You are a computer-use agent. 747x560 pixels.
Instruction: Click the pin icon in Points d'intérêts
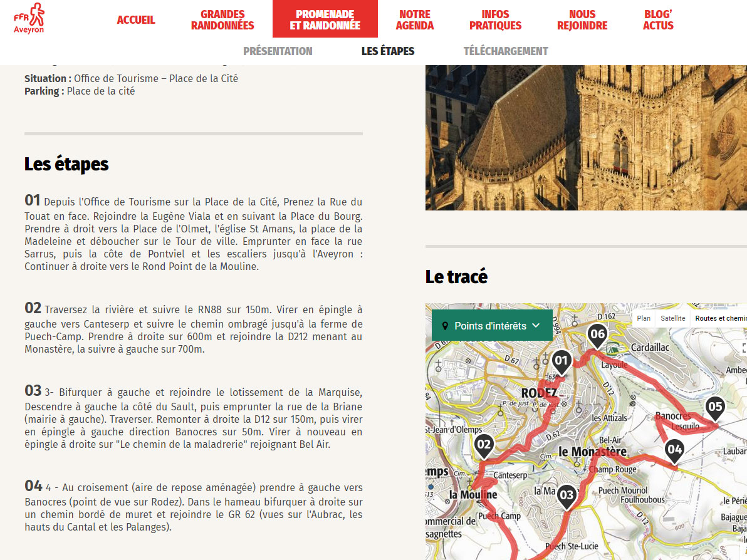click(445, 326)
